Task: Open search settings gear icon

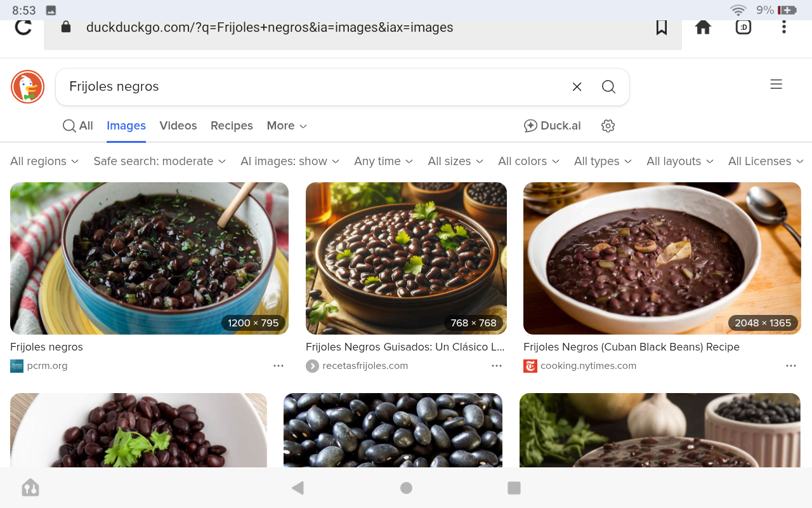Action: point(608,126)
